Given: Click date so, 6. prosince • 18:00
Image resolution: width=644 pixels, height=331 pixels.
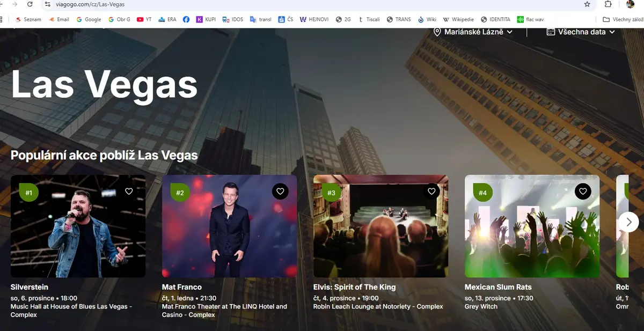Looking at the screenshot, I should pos(44,298).
